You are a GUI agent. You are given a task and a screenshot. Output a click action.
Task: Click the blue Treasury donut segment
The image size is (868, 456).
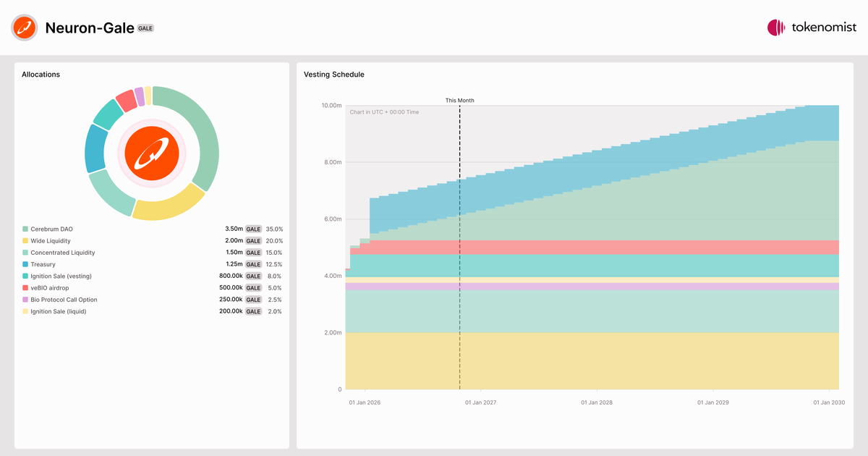click(x=95, y=149)
